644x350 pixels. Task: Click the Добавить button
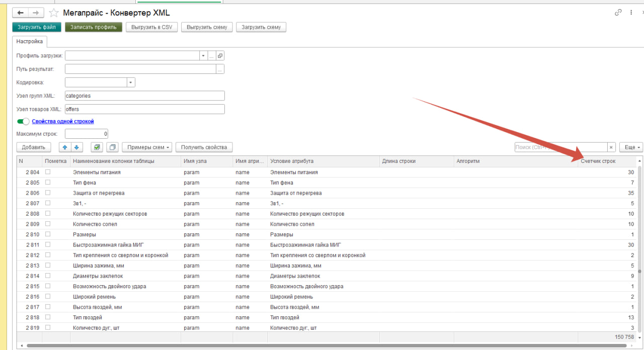(34, 147)
